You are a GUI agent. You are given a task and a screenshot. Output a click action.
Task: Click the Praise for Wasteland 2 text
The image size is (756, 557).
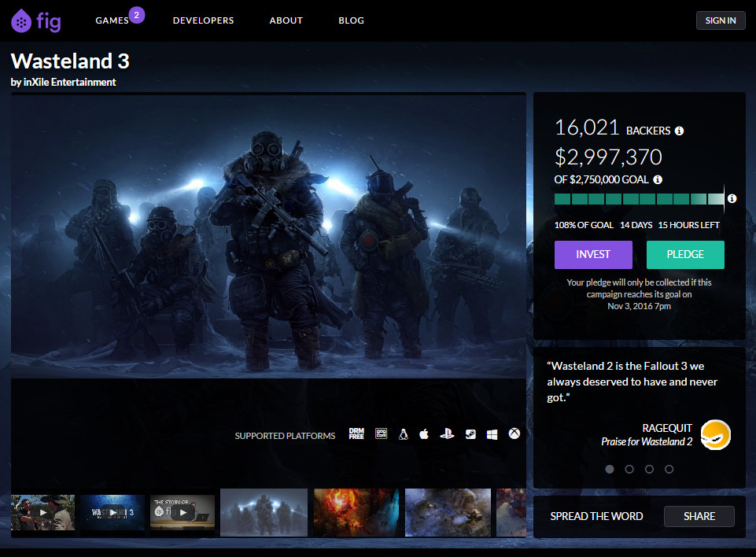[x=647, y=441]
